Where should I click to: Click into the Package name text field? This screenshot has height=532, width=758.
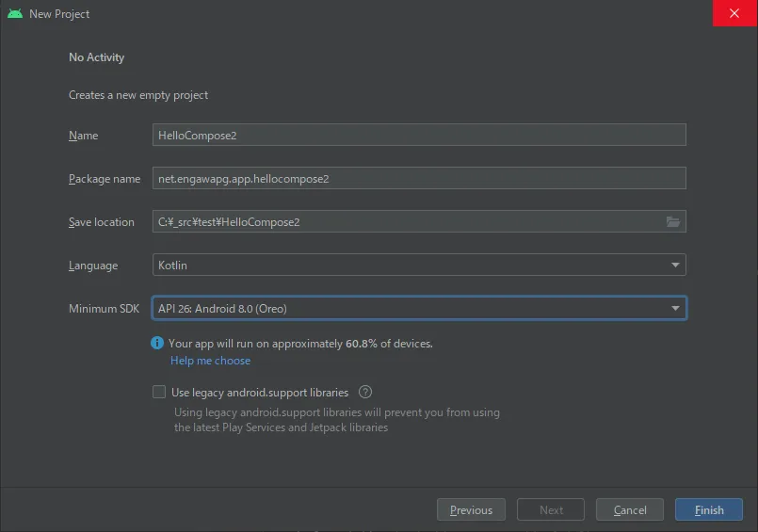point(419,179)
